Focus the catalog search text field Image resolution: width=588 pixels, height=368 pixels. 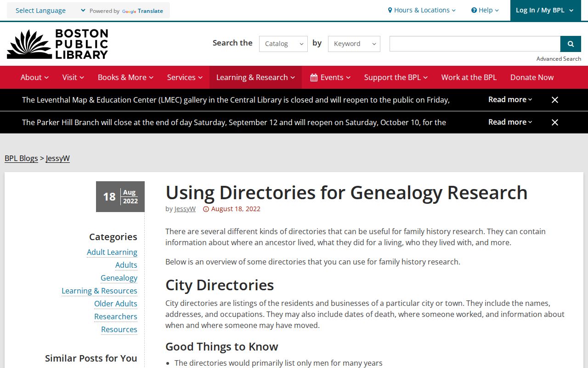click(475, 44)
